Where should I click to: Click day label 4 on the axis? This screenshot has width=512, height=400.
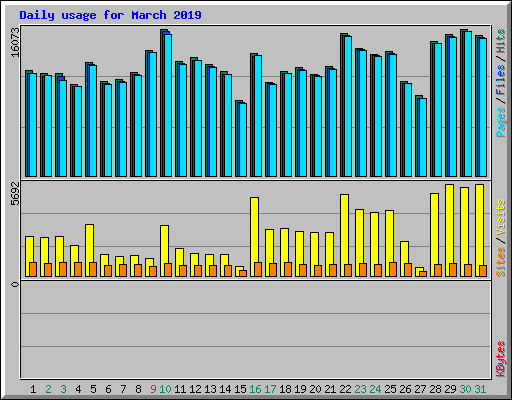pos(78,389)
